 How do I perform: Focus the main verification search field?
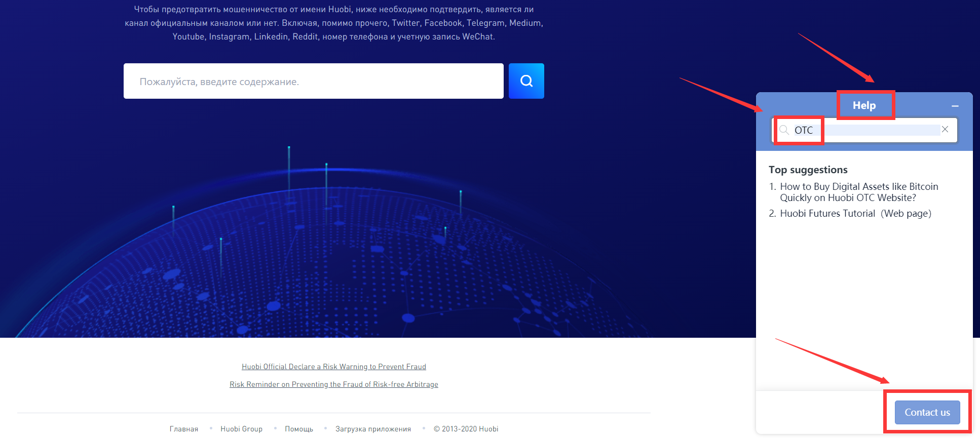(x=313, y=81)
